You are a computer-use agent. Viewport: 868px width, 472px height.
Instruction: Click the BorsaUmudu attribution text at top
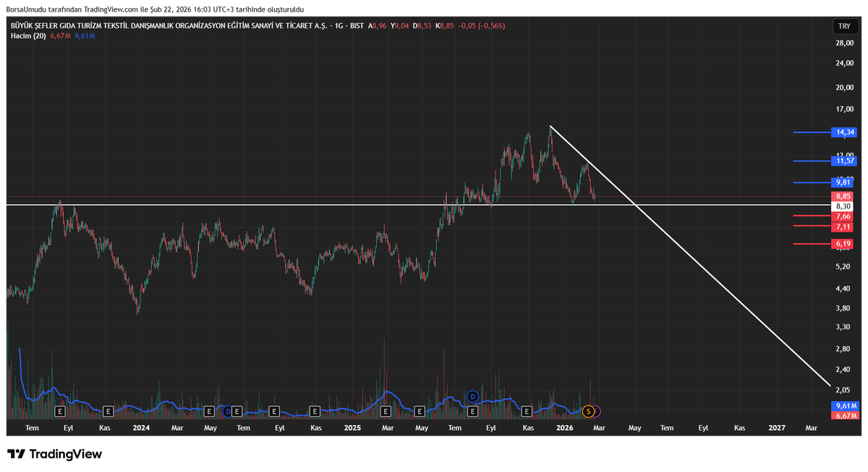pos(156,9)
